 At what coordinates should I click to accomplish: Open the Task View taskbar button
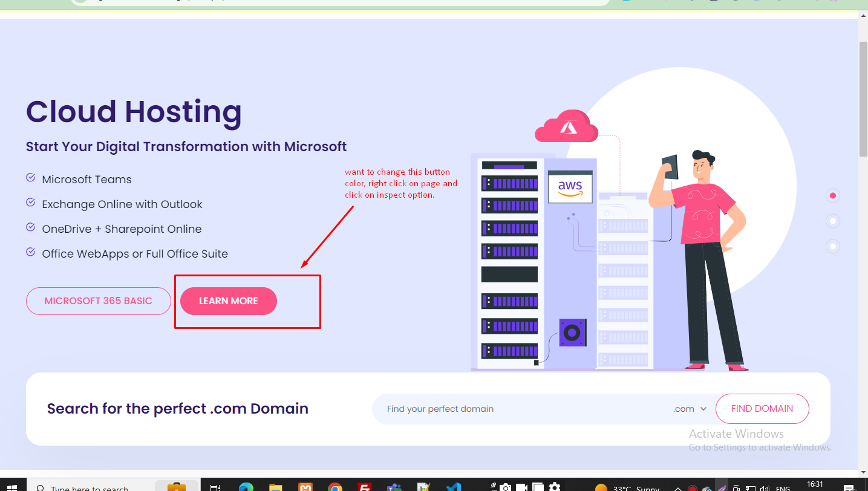coord(215,487)
